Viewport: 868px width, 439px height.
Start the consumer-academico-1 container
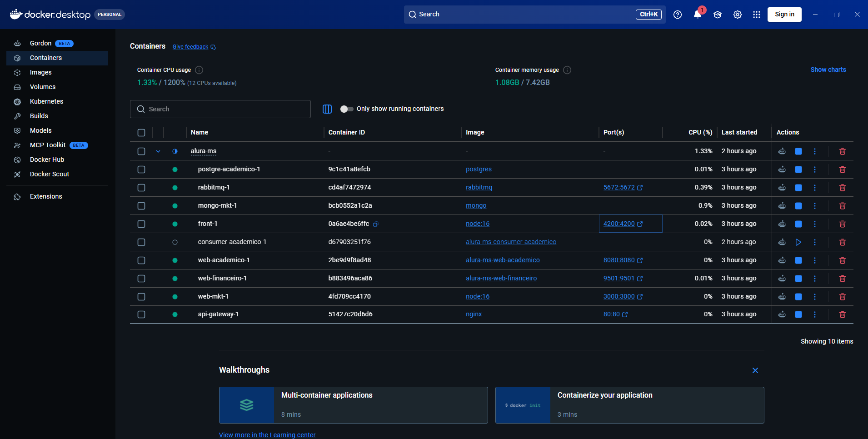point(798,242)
